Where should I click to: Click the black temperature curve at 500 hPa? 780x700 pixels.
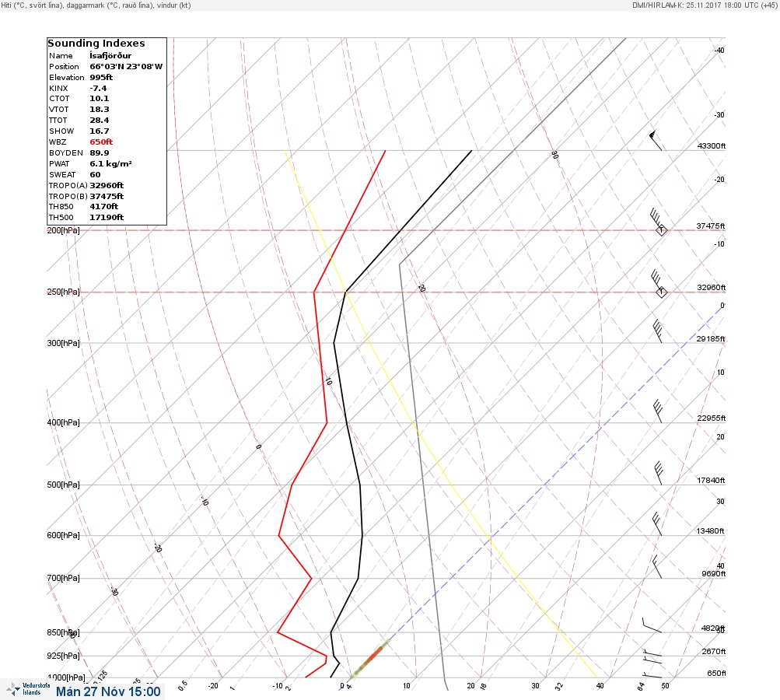click(359, 485)
